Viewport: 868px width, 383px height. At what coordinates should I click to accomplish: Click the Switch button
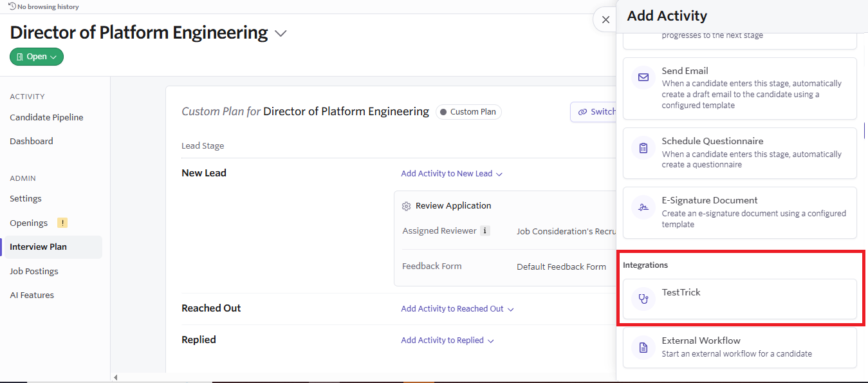(593, 112)
